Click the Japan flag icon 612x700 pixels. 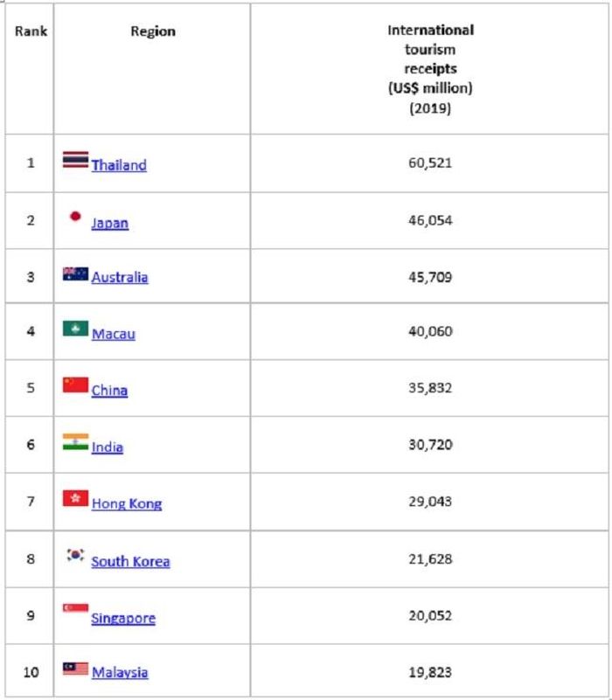point(75,217)
